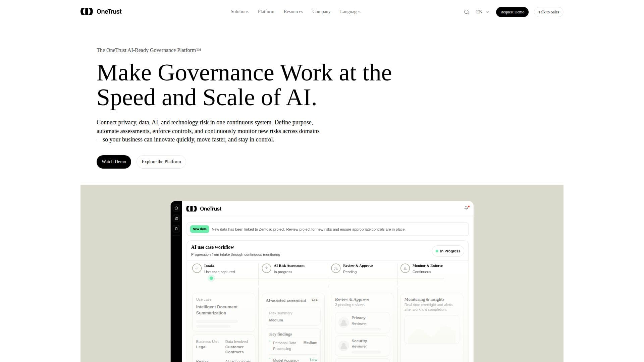Open the grid apps icon in demo sidebar
This screenshot has width=644, height=362.
[176, 218]
